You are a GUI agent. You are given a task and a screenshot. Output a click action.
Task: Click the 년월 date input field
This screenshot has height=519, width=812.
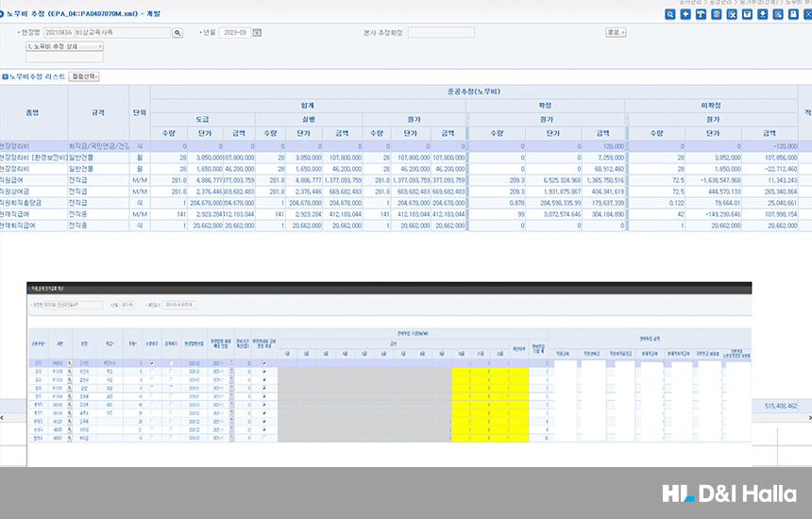click(x=233, y=33)
